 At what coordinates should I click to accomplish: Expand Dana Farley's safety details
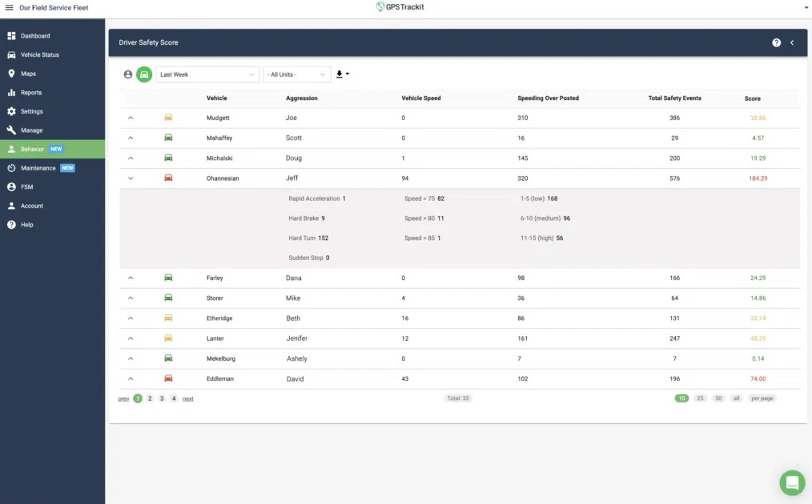coord(131,278)
